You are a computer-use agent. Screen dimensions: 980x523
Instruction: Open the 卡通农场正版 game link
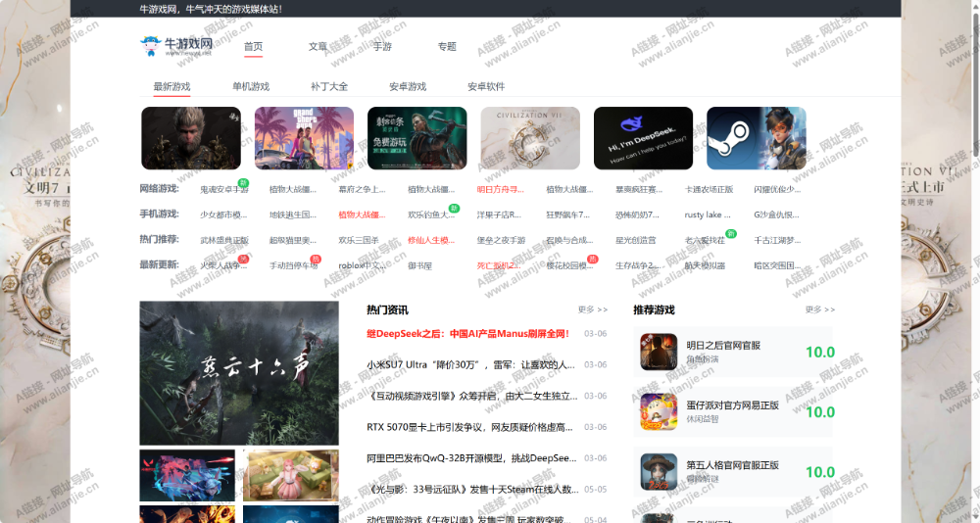pyautogui.click(x=709, y=189)
